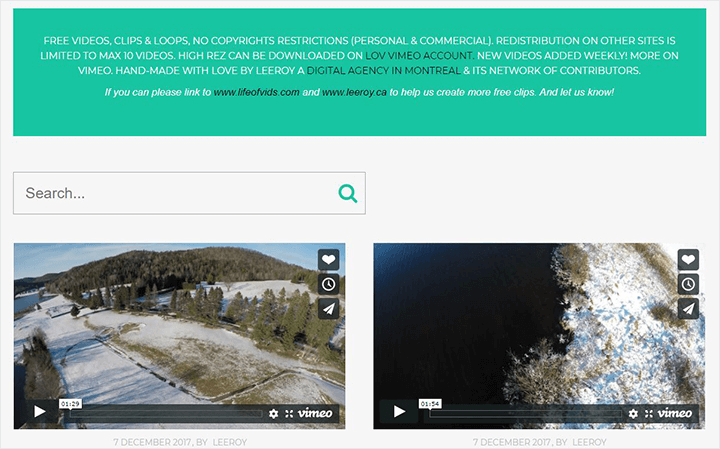Like the left snowy hill video
This screenshot has height=449, width=720.
point(328,260)
